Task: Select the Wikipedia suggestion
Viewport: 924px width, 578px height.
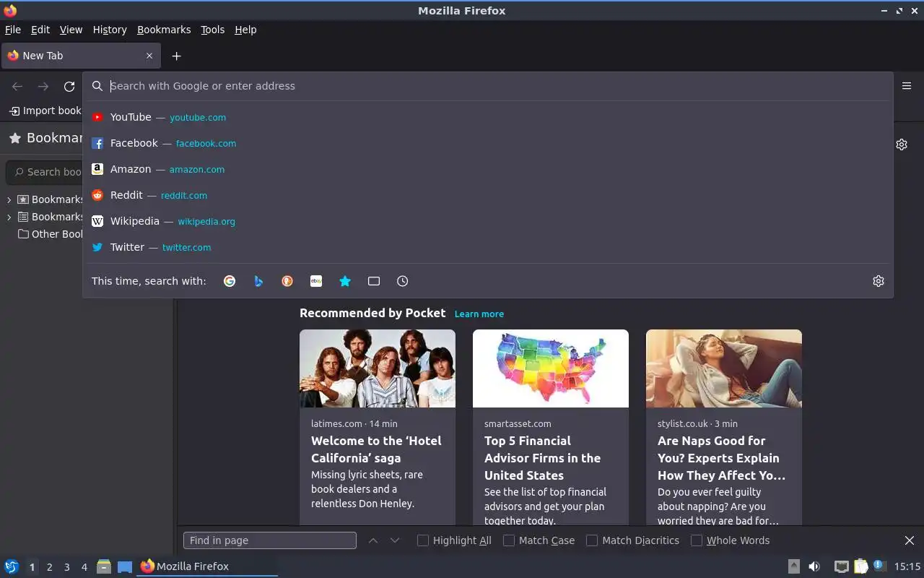Action: (x=488, y=221)
